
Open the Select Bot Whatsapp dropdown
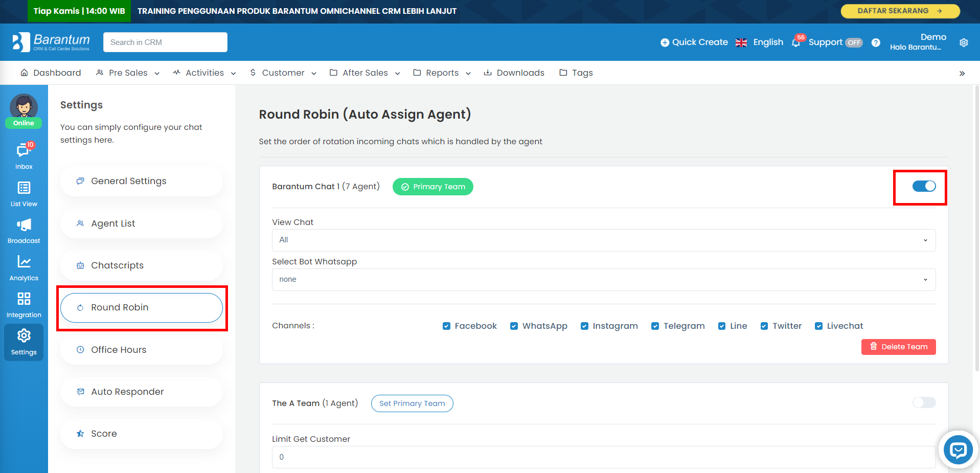(x=604, y=280)
